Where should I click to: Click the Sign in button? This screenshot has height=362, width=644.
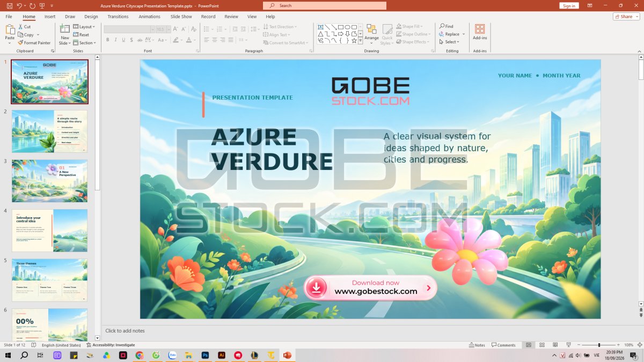point(569,6)
